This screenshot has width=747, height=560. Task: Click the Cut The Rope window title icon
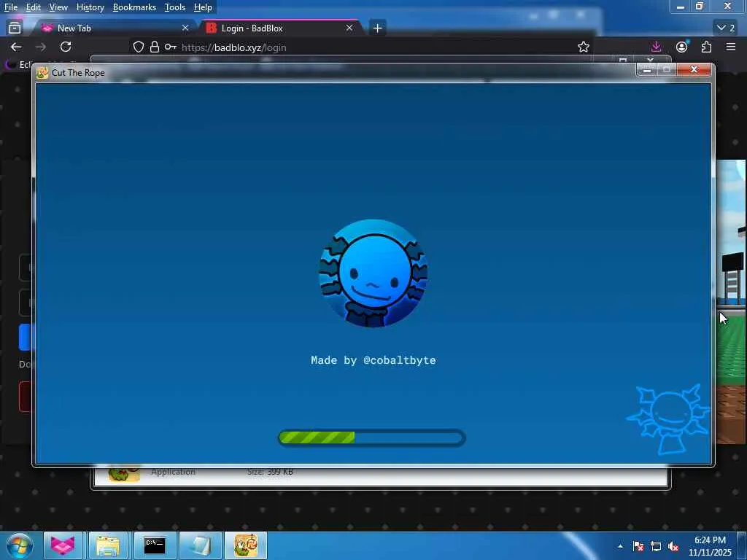pyautogui.click(x=42, y=72)
